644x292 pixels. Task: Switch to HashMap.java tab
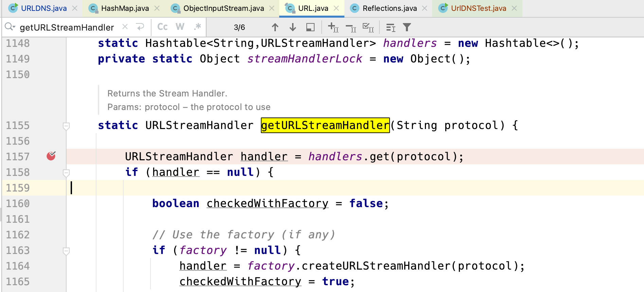[x=125, y=8]
